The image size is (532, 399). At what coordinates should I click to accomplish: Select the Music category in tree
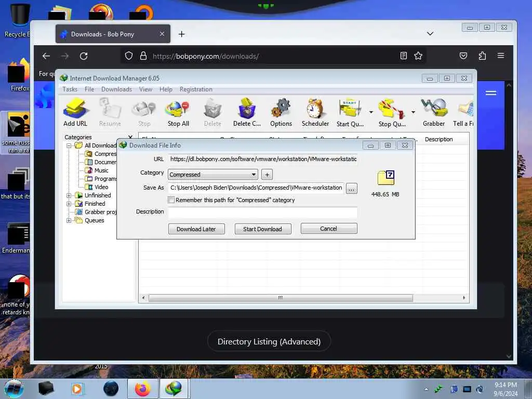point(101,170)
